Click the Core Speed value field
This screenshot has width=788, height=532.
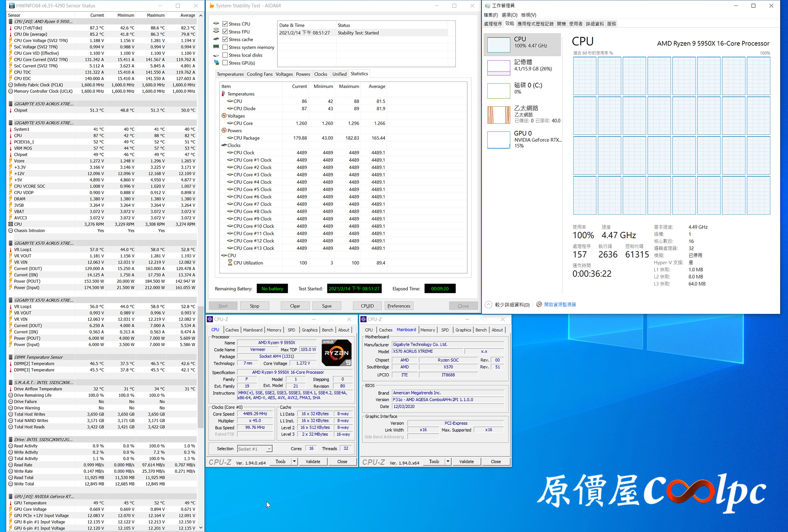tap(255, 414)
